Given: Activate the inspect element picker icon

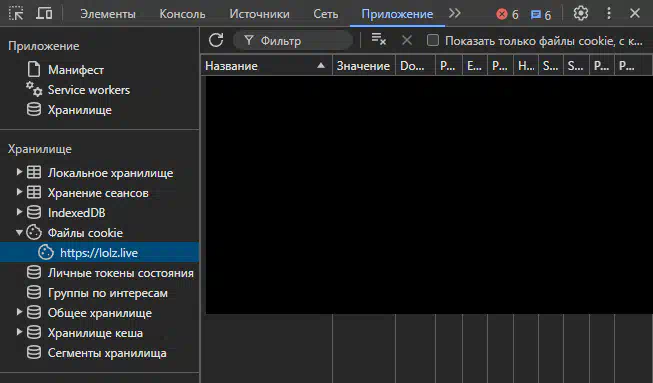Looking at the screenshot, I should (x=16, y=13).
